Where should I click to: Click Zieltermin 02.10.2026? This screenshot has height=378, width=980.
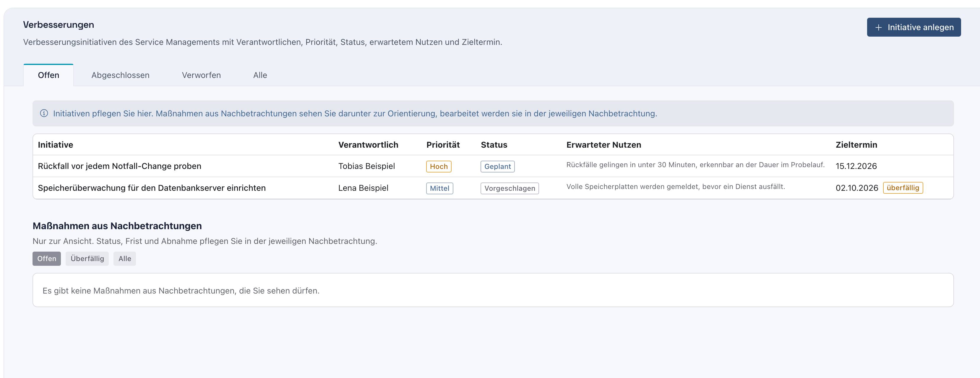coord(857,188)
